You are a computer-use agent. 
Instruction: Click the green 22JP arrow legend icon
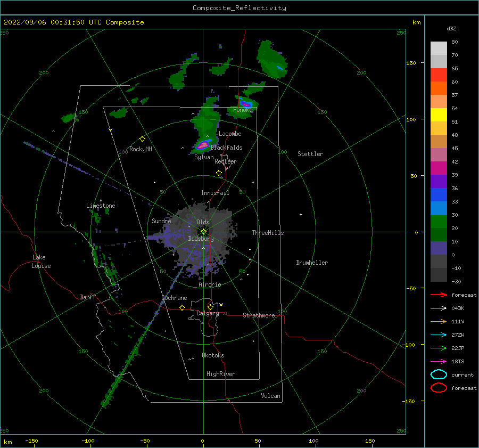[x=439, y=348]
